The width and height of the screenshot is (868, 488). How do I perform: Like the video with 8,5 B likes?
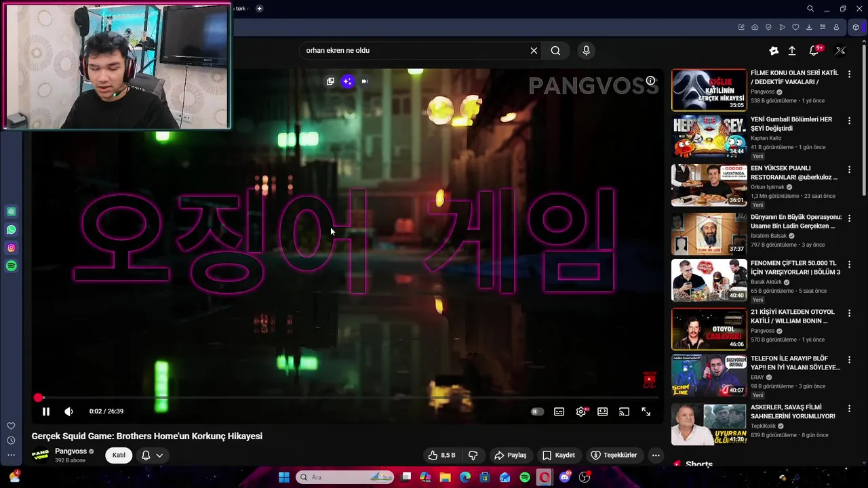tap(441, 455)
